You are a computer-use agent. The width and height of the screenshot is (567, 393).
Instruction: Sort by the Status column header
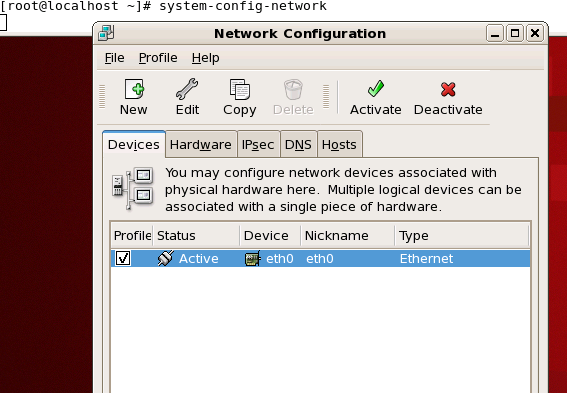(x=196, y=236)
